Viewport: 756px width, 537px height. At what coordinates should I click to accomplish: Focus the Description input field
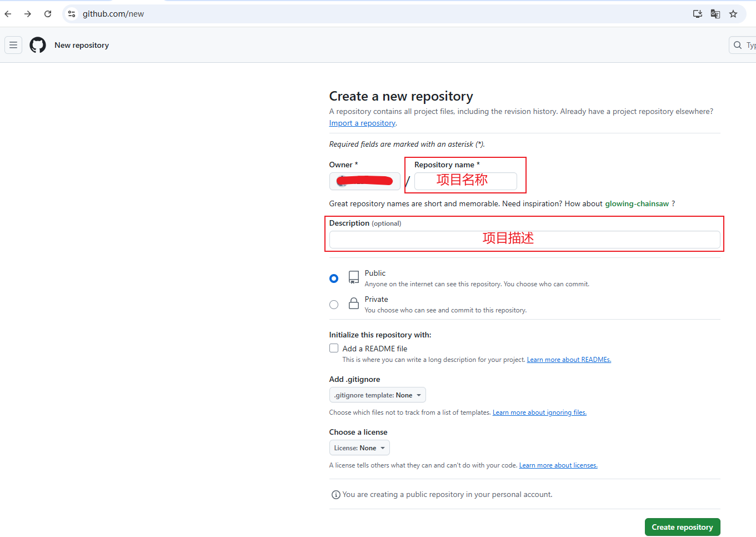pos(524,240)
